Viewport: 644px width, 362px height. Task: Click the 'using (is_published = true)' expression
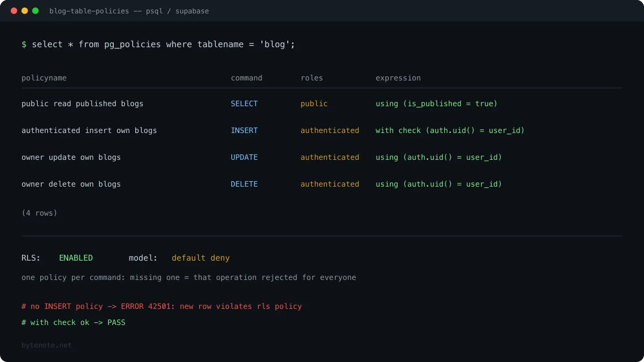(x=437, y=104)
